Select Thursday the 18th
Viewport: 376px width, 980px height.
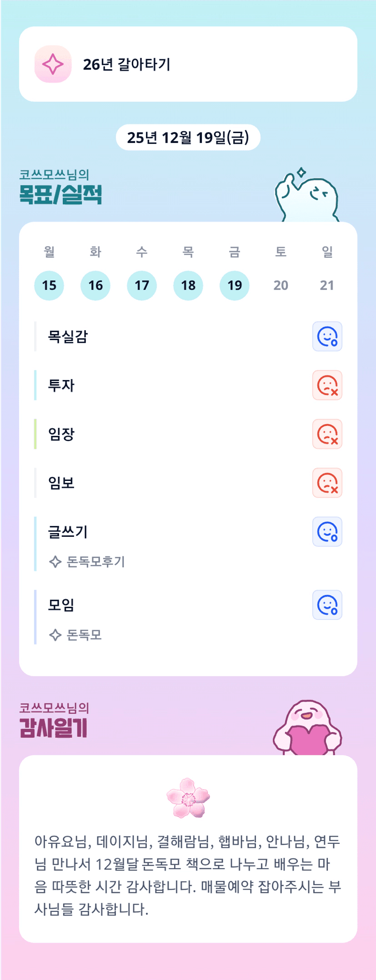pyautogui.click(x=188, y=285)
